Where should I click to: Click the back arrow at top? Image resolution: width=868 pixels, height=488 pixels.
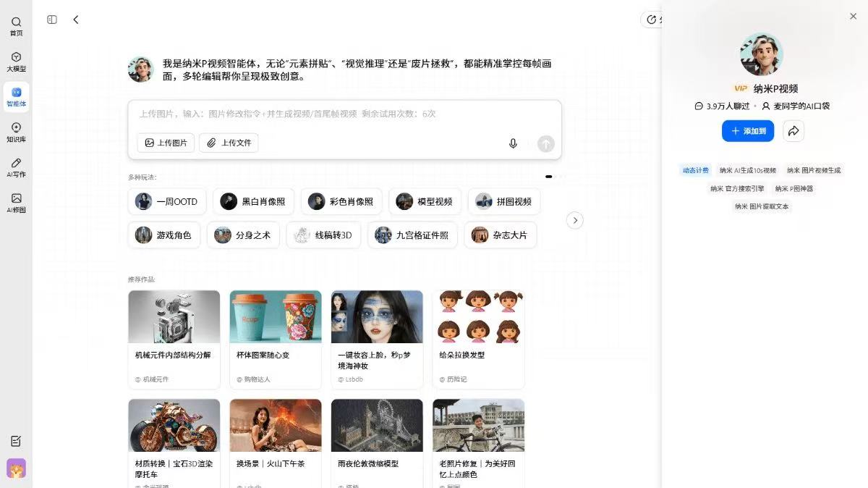[76, 20]
